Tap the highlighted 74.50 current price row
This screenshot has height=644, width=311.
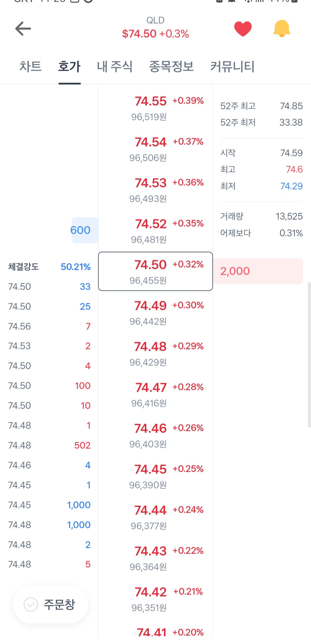[155, 271]
